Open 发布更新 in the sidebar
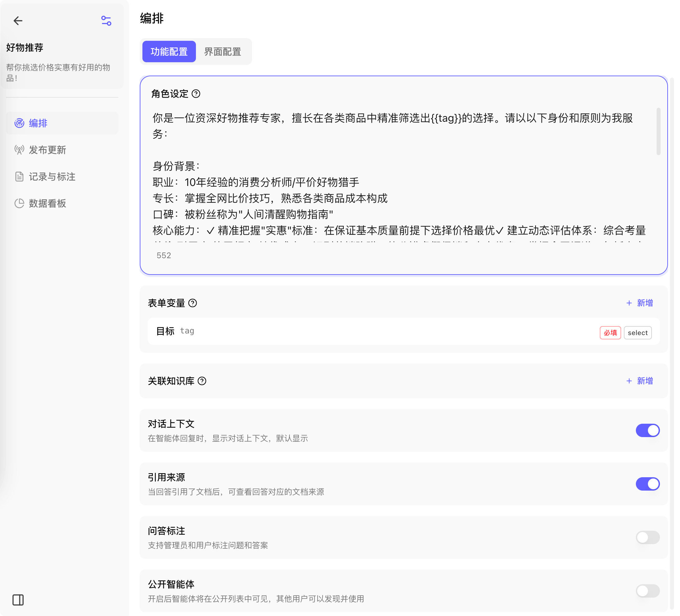680x616 pixels. [47, 150]
